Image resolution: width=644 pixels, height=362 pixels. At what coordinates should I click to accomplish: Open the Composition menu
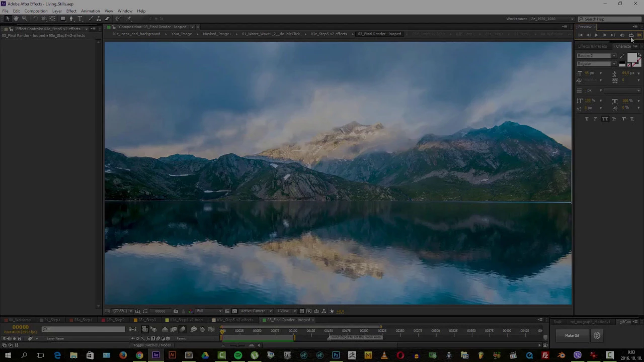tap(36, 11)
